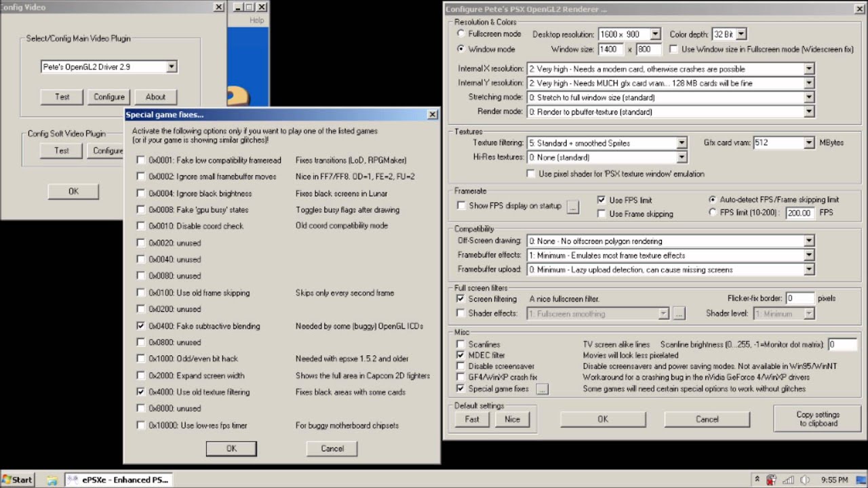Viewport: 868px width, 488px height.
Task: Enable 0x0002 Ignore small framebuffer moves
Action: point(141,176)
